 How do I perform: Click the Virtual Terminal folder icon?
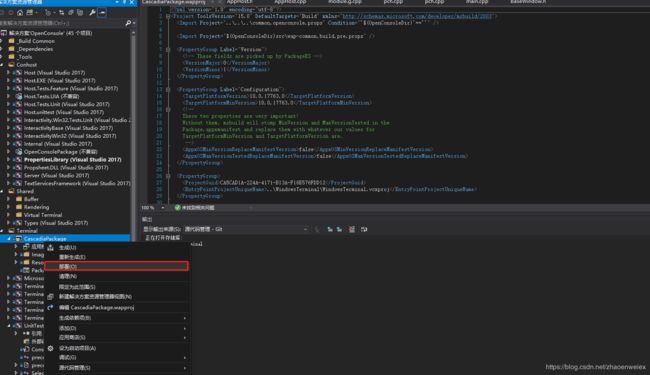point(19,215)
